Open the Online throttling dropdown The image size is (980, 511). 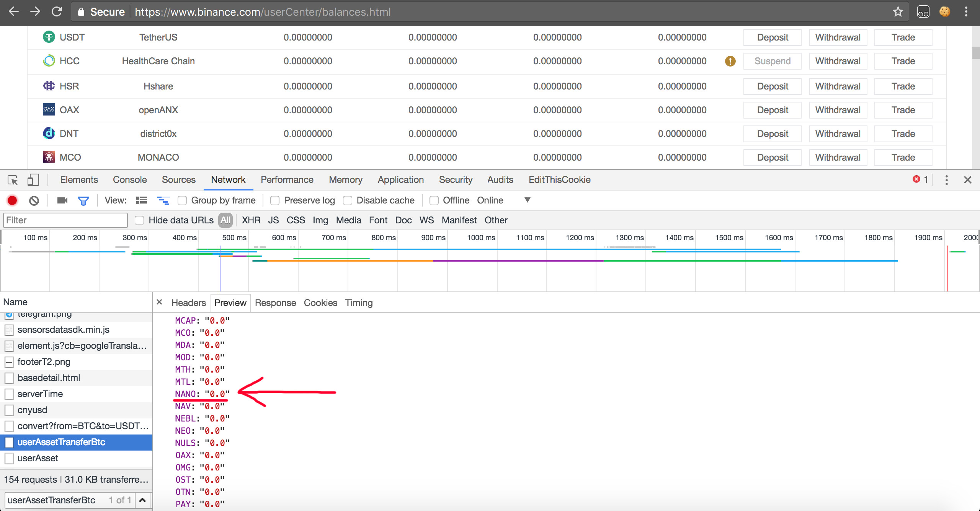tap(503, 200)
